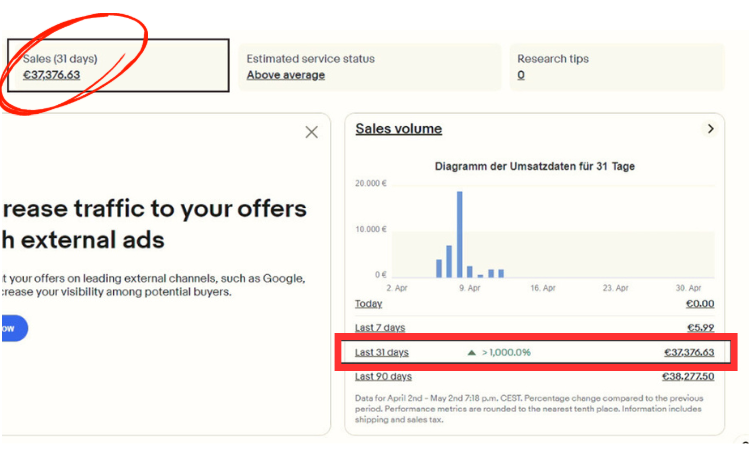Viewport: 751px width, 473px height.
Task: Open the Sales volume heading link
Action: click(398, 129)
